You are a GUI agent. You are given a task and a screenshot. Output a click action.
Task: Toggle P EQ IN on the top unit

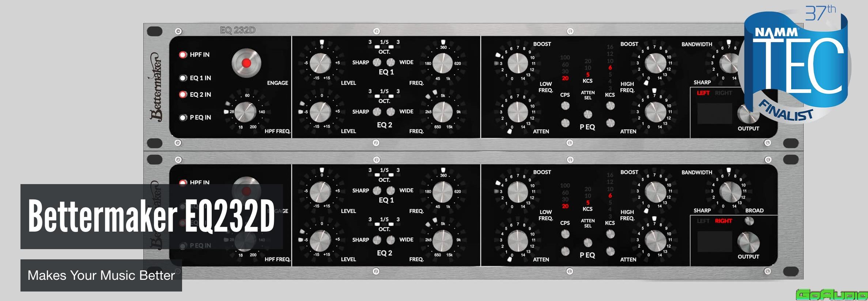click(183, 118)
